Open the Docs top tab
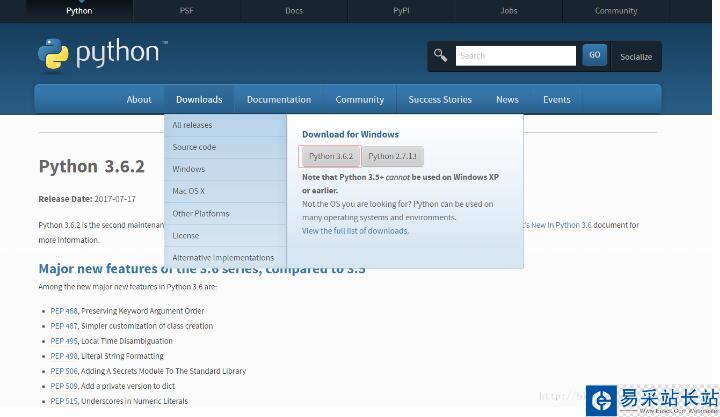 (x=294, y=11)
